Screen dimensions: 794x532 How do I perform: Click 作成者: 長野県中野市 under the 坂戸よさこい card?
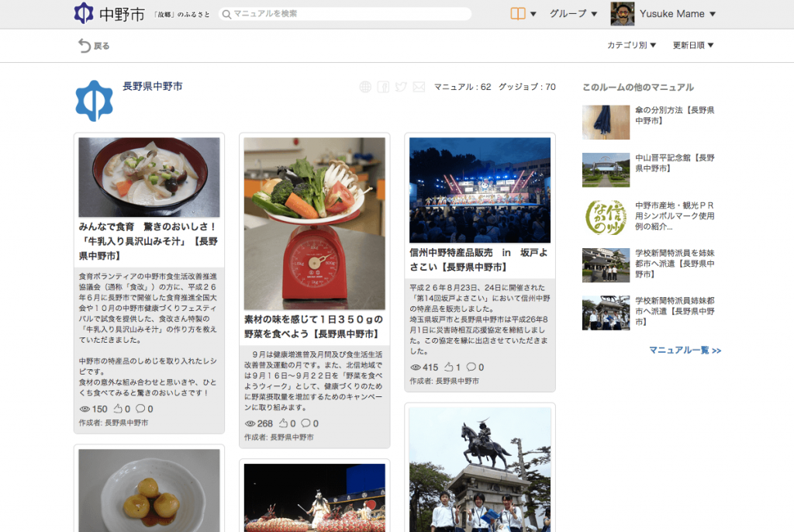click(x=444, y=381)
